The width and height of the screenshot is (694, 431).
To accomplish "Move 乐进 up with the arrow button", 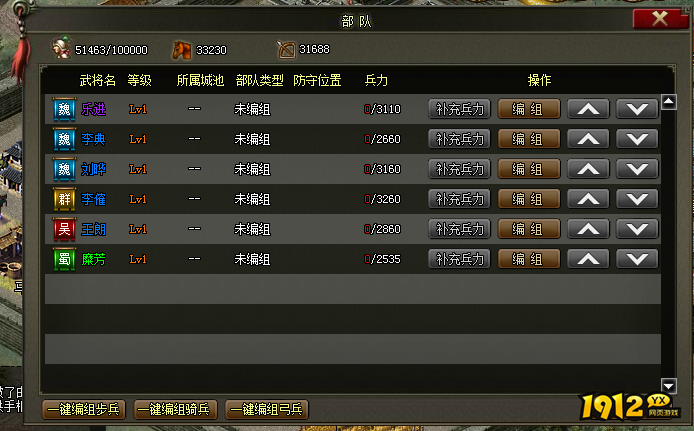I will (588, 109).
